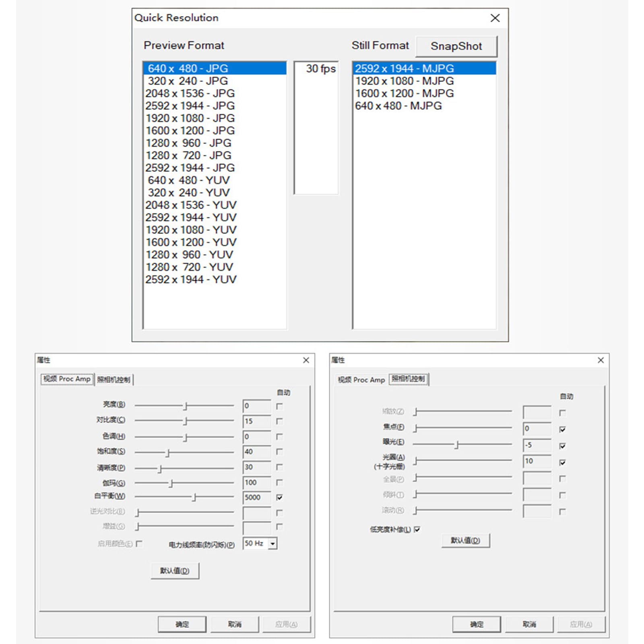Click the aperture value field showing 10
The image size is (644, 644).
[537, 461]
